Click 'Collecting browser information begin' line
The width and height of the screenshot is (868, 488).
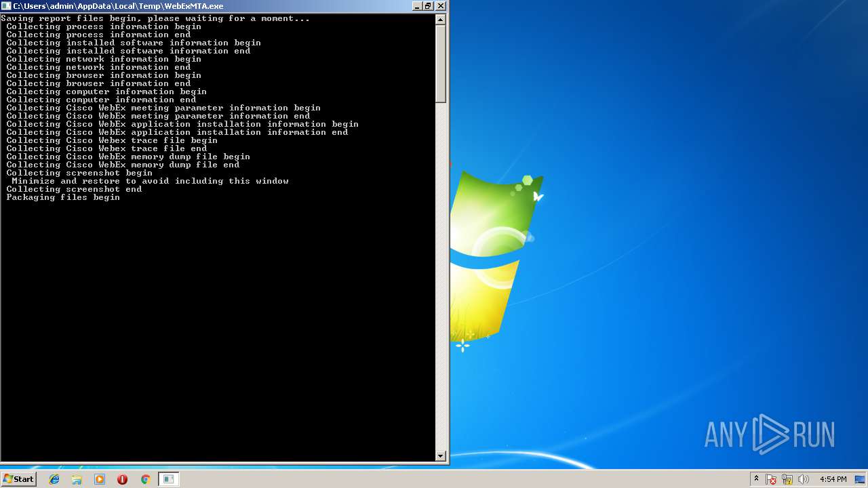coord(104,75)
